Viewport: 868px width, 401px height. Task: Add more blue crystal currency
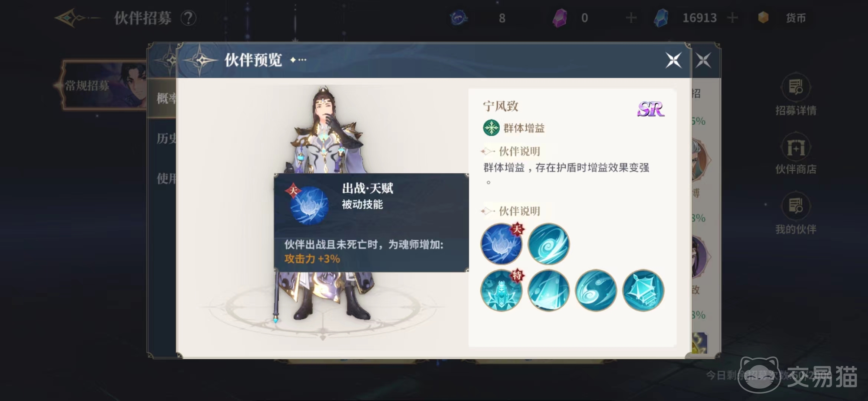[x=732, y=17]
